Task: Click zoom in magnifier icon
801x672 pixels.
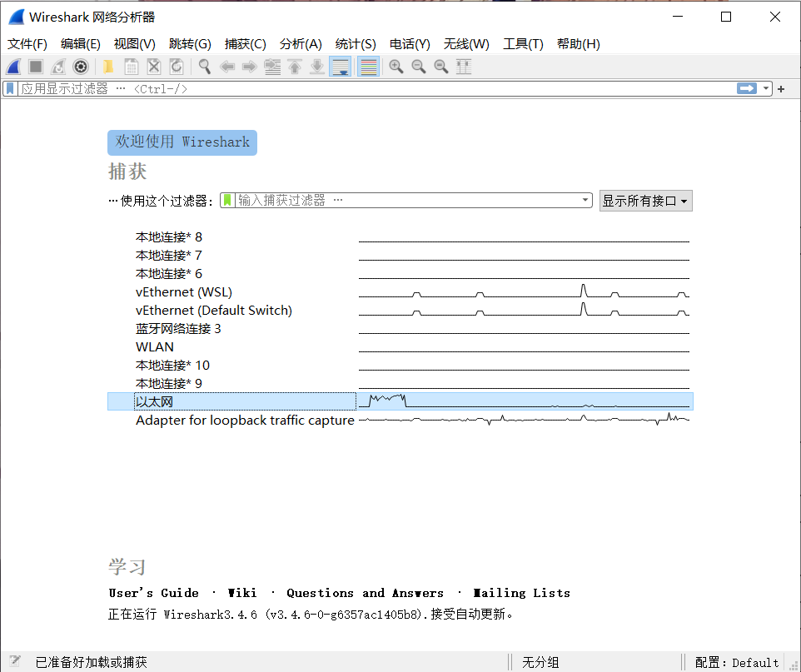Action: pyautogui.click(x=396, y=67)
